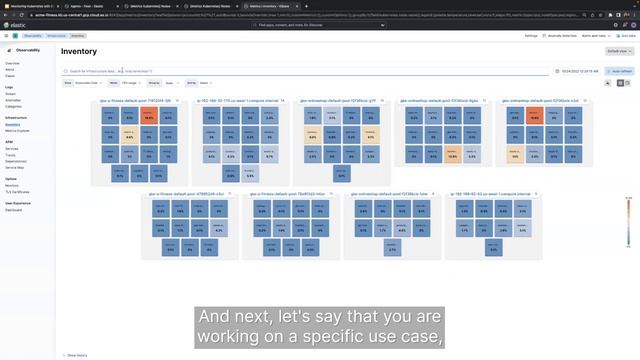
Task: Open Uptime Monitors in the sidebar
Action: [11, 185]
